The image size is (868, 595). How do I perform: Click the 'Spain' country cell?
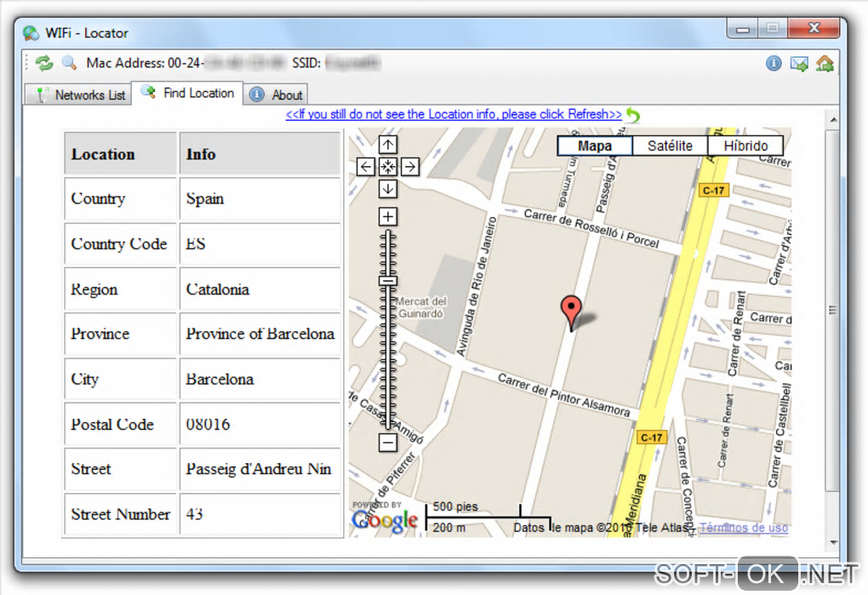[260, 199]
